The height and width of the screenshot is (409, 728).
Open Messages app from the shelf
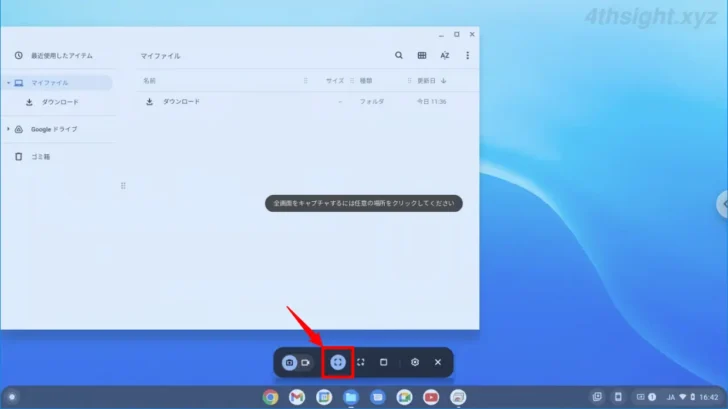click(x=377, y=397)
